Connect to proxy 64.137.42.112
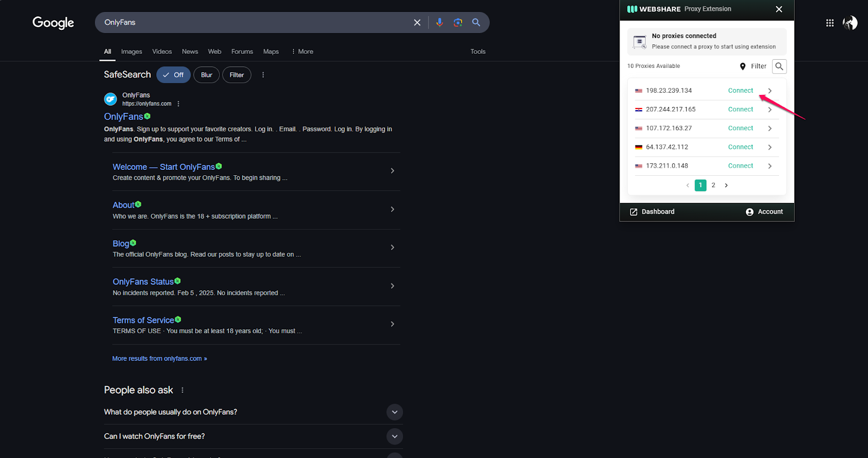This screenshot has width=868, height=458. 741,147
